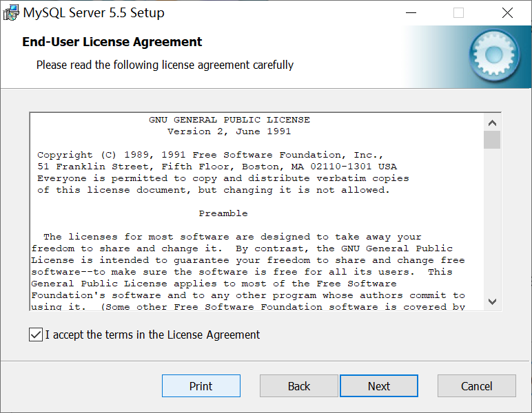Click line starting 'The licenses for most software'
Image resolution: width=532 pixels, height=413 pixels.
[x=232, y=237]
